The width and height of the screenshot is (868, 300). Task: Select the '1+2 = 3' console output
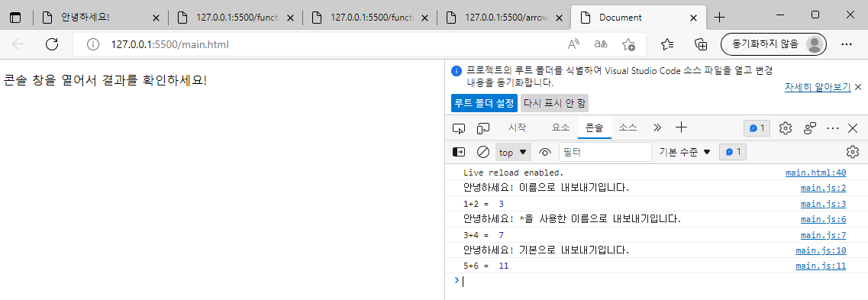click(483, 204)
